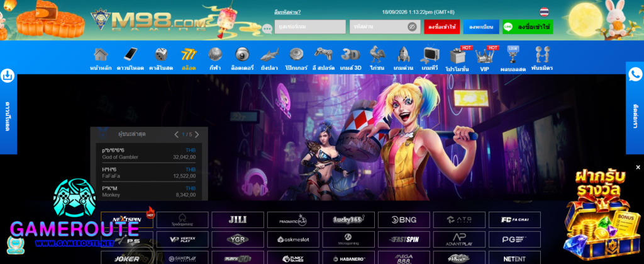Click the Monkey winner row
This screenshot has height=264, width=644.
tap(148, 192)
